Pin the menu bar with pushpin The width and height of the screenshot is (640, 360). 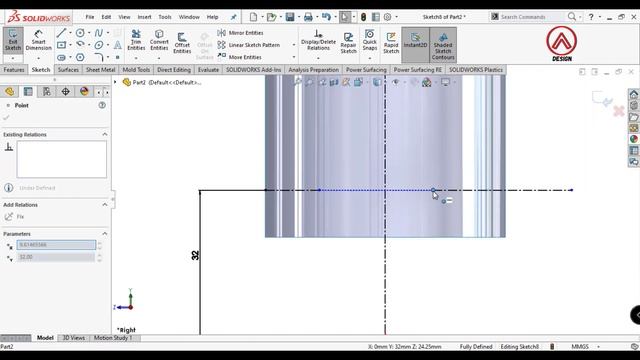tap(233, 17)
